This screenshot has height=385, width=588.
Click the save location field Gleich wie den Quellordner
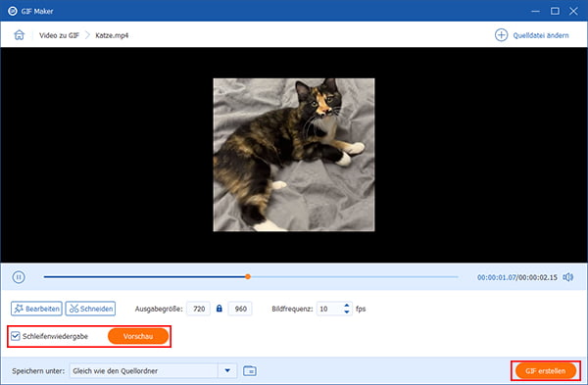tap(144, 370)
